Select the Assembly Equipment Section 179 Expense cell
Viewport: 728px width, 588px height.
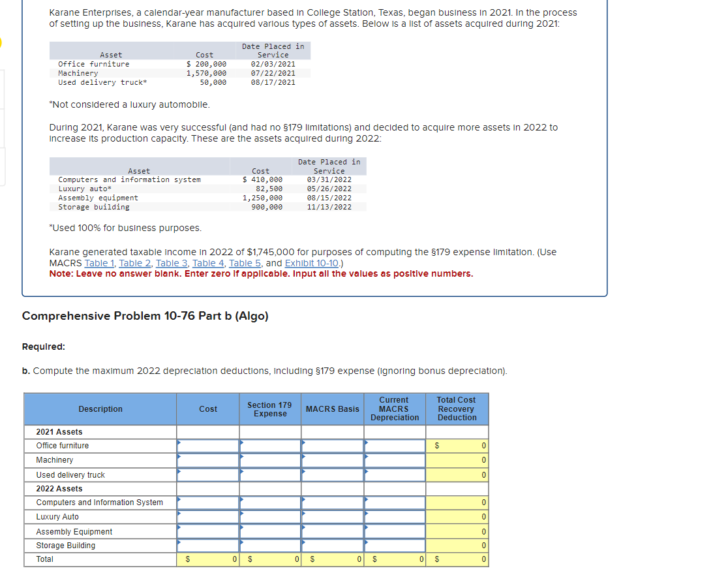tap(270, 531)
